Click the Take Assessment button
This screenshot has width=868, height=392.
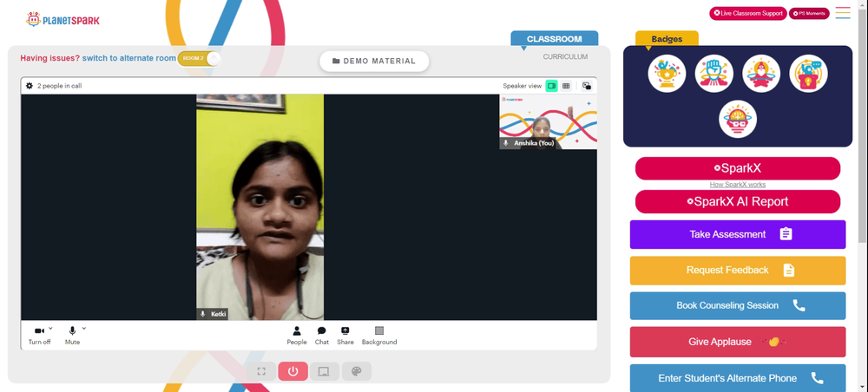coord(737,234)
